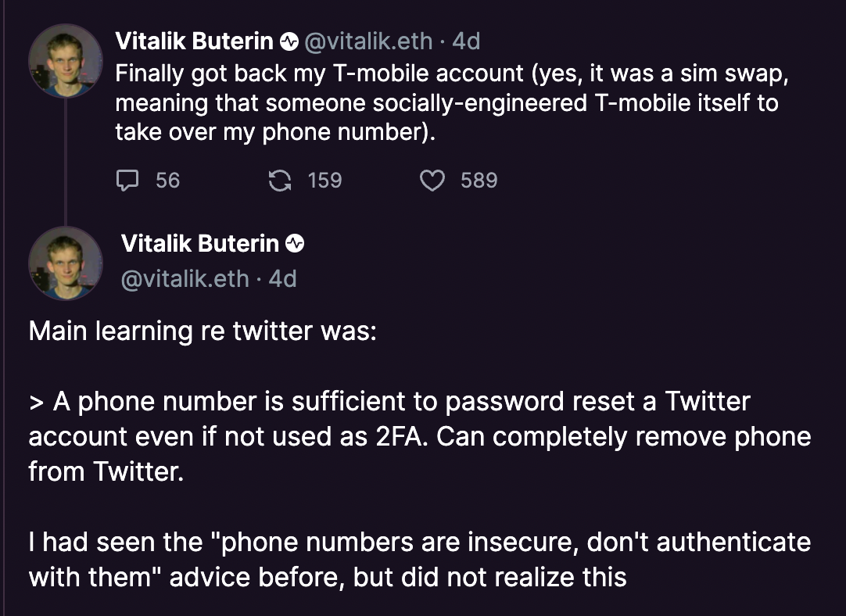This screenshot has width=846, height=616.
Task: Open the 4d timestamp on the 'Main learning' post
Action: pyautogui.click(x=283, y=279)
